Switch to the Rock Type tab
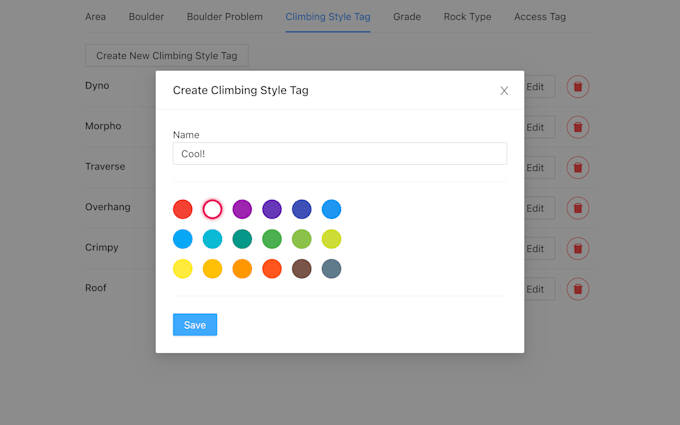 pyautogui.click(x=468, y=16)
